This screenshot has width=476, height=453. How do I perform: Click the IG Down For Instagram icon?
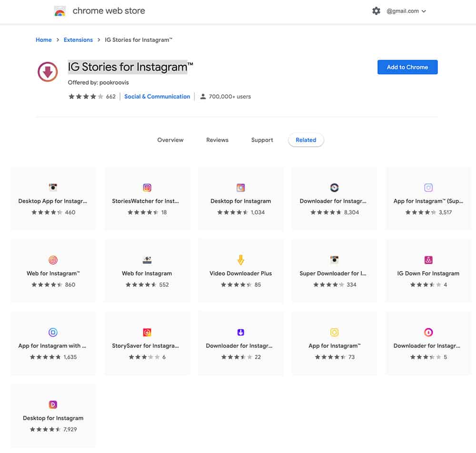tap(428, 260)
